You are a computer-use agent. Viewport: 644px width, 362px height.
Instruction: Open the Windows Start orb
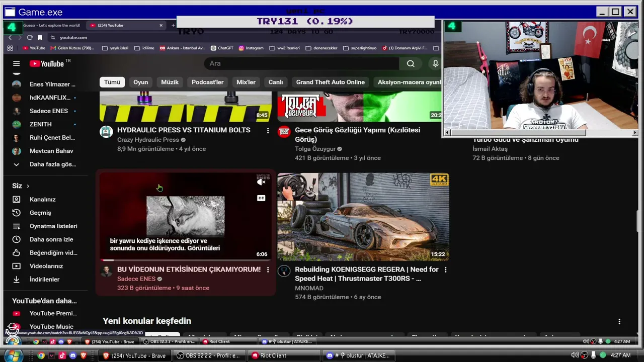[13, 355]
